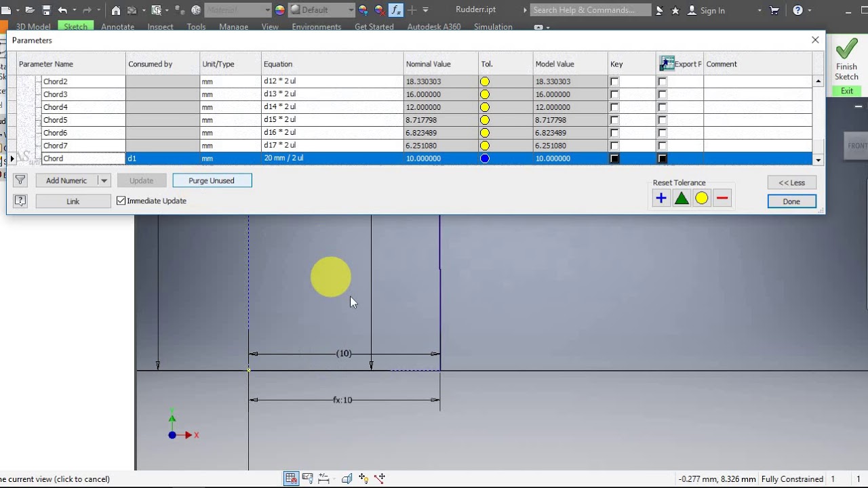868x488 pixels.
Task: Click the favorites star icon
Action: [675, 10]
